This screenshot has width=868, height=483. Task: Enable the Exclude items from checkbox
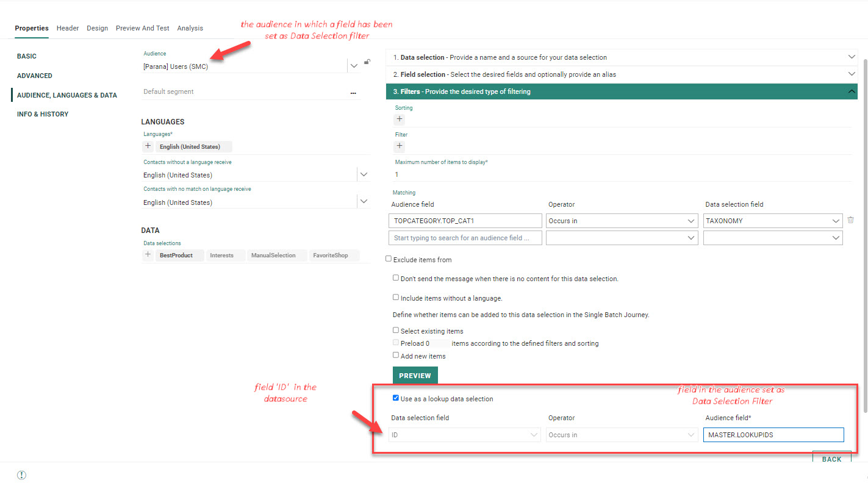389,259
